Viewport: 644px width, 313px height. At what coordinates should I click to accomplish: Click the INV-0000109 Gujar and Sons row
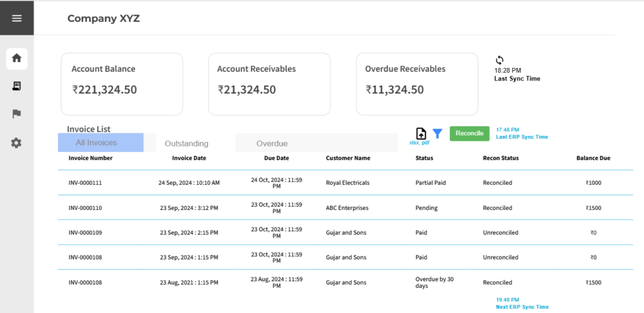point(346,233)
